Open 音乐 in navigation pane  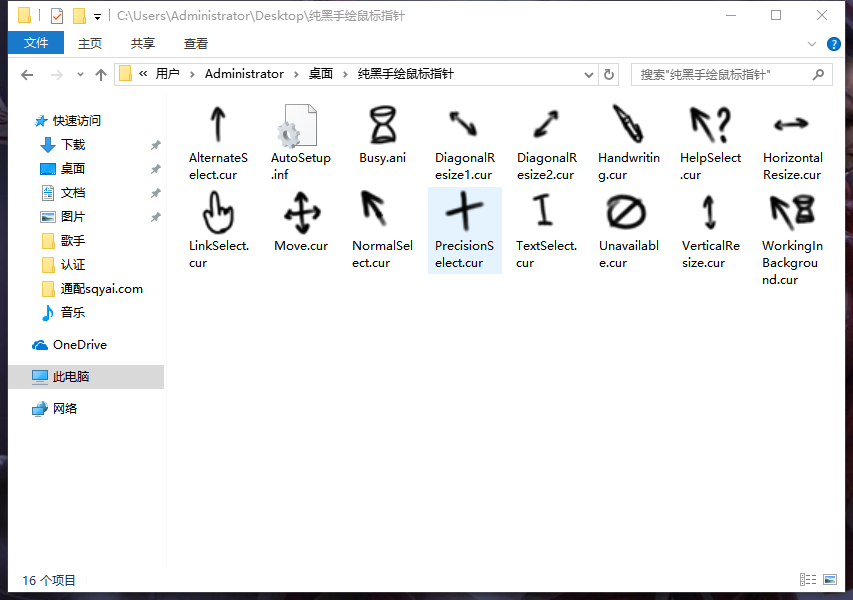[x=73, y=313]
